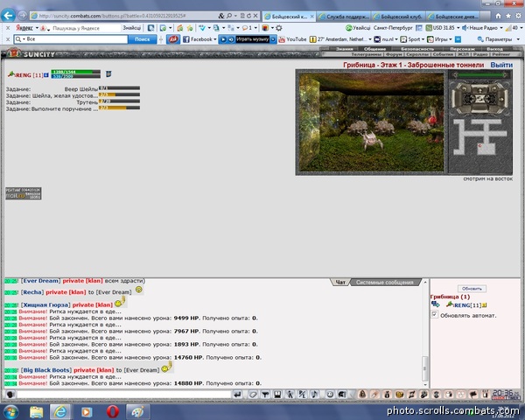Click the Выйти link to leave dungeon
This screenshot has width=525, height=420.
click(x=501, y=65)
